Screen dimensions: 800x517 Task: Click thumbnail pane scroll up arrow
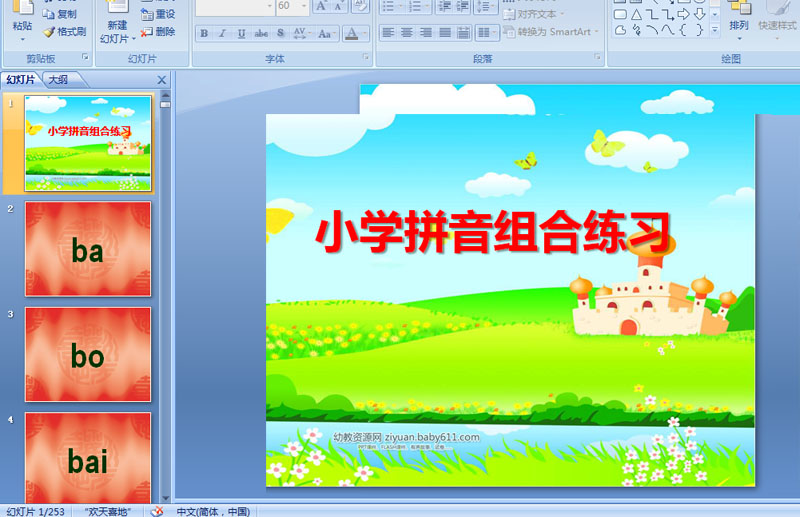(x=165, y=95)
